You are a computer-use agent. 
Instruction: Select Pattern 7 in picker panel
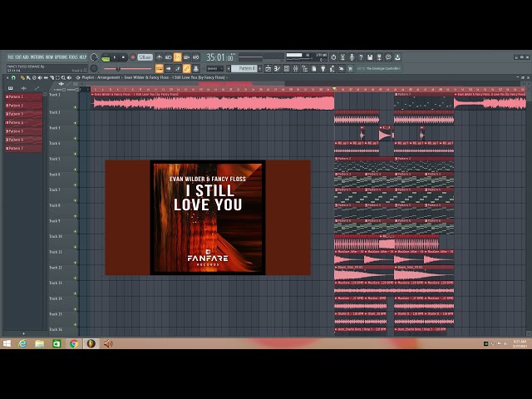23,148
